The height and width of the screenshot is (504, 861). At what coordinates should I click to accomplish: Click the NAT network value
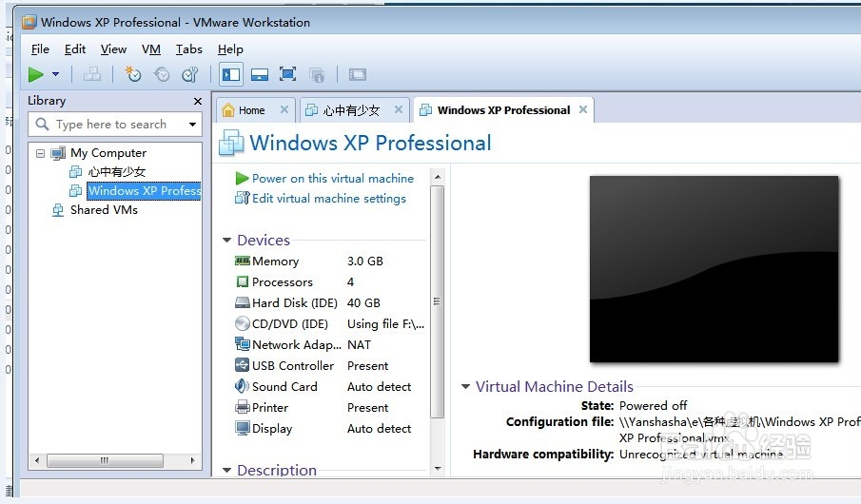click(359, 345)
